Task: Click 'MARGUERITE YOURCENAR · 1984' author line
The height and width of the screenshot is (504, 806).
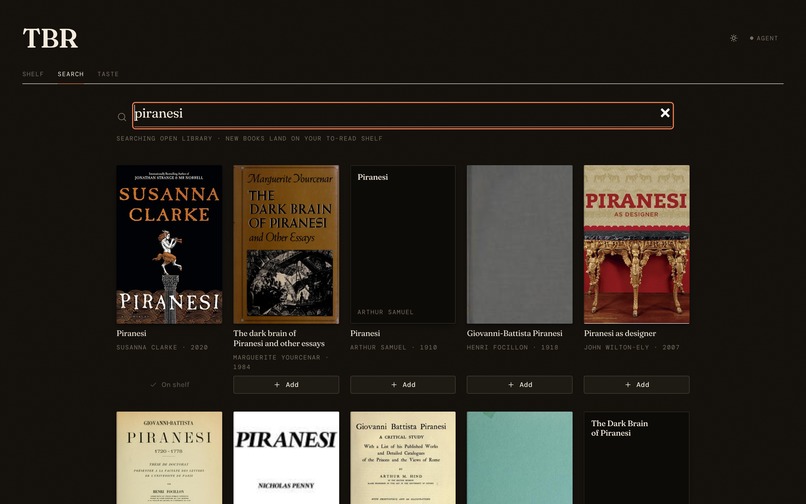Action: click(x=281, y=362)
